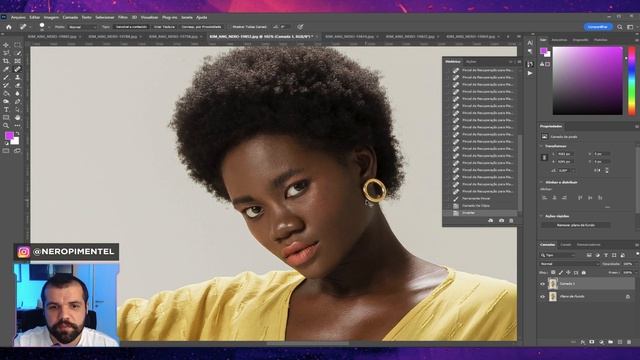The image size is (640, 360).
Task: Select the Move tool
Action: pyautogui.click(x=6, y=45)
